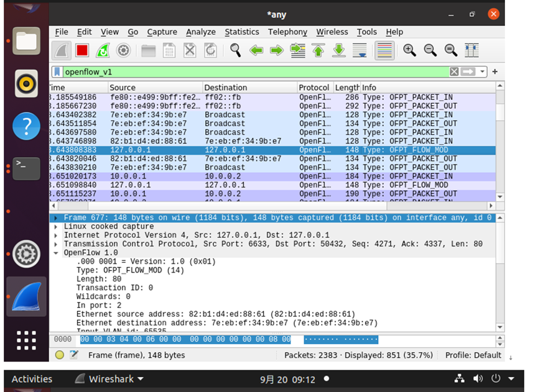Open expert information yellow circle icon
Image resolution: width=538 pixels, height=392 pixels.
pyautogui.click(x=59, y=355)
